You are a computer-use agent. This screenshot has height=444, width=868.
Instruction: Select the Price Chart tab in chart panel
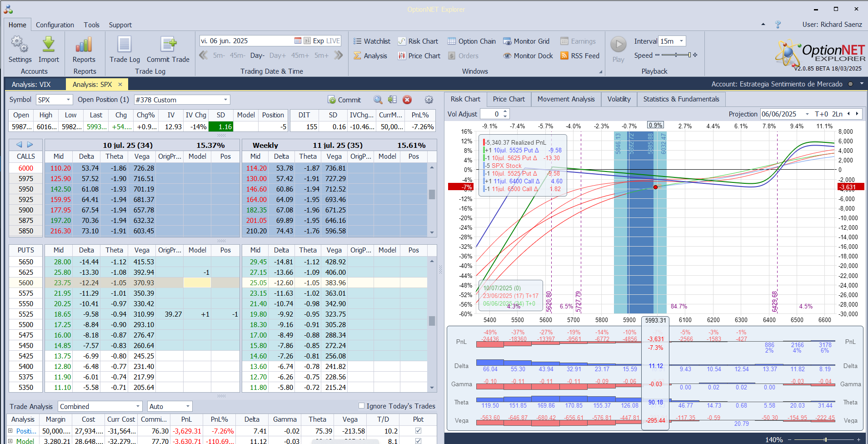tap(509, 99)
